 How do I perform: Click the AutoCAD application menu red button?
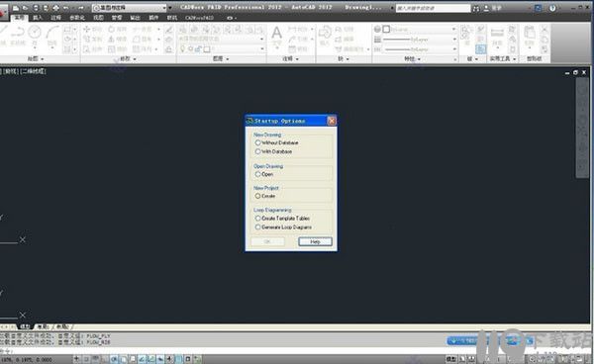point(2,11)
